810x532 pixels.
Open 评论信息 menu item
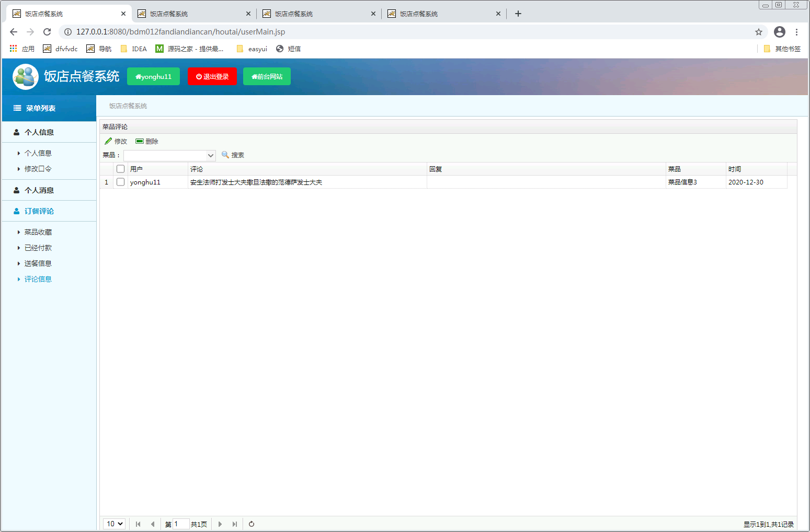(38, 279)
